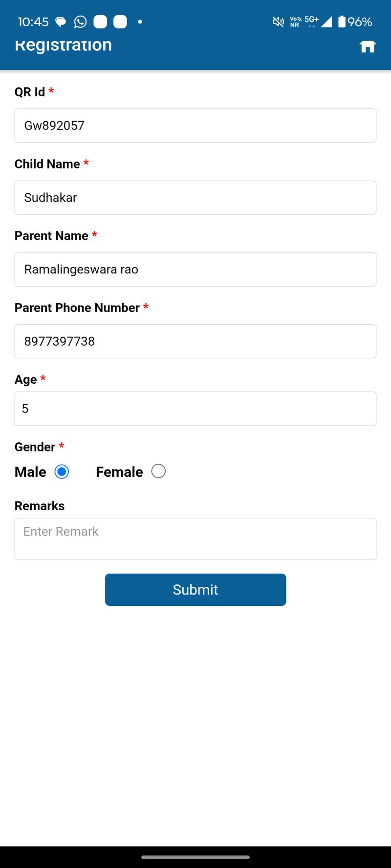Tap the muted sound status icon
Viewport: 391px width, 868px height.
click(278, 22)
